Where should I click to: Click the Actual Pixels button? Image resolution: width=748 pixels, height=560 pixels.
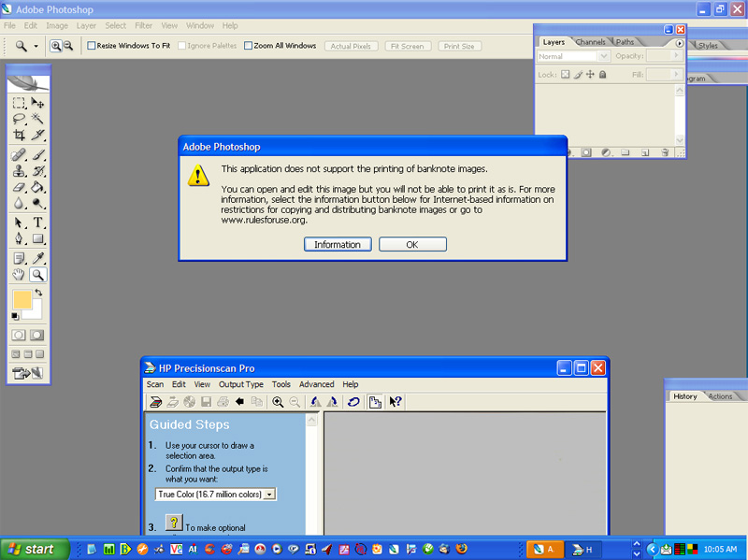coord(352,46)
